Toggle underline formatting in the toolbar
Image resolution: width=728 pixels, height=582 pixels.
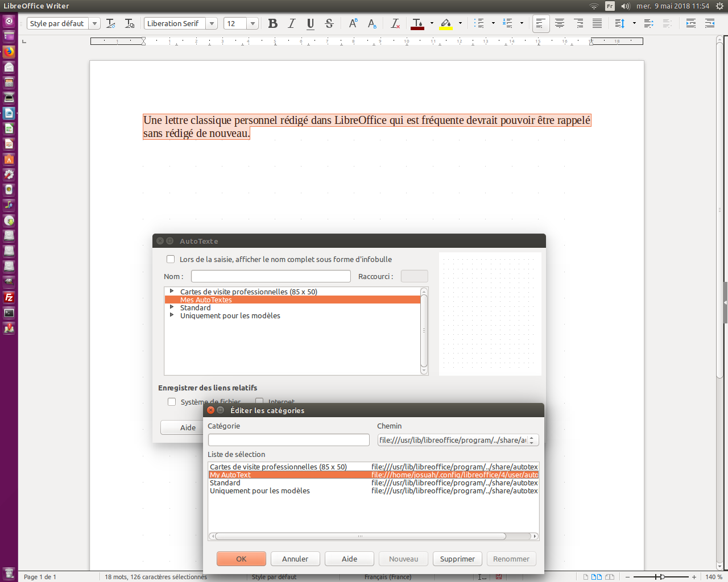(x=311, y=23)
